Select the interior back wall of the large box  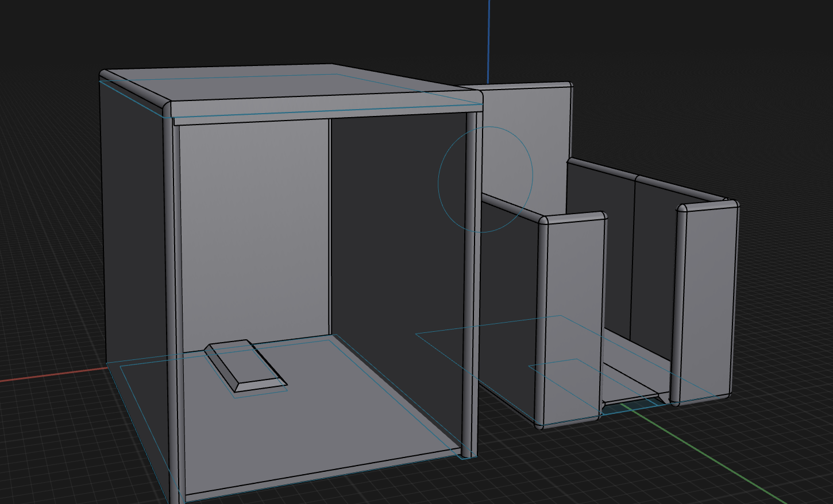[x=253, y=230]
